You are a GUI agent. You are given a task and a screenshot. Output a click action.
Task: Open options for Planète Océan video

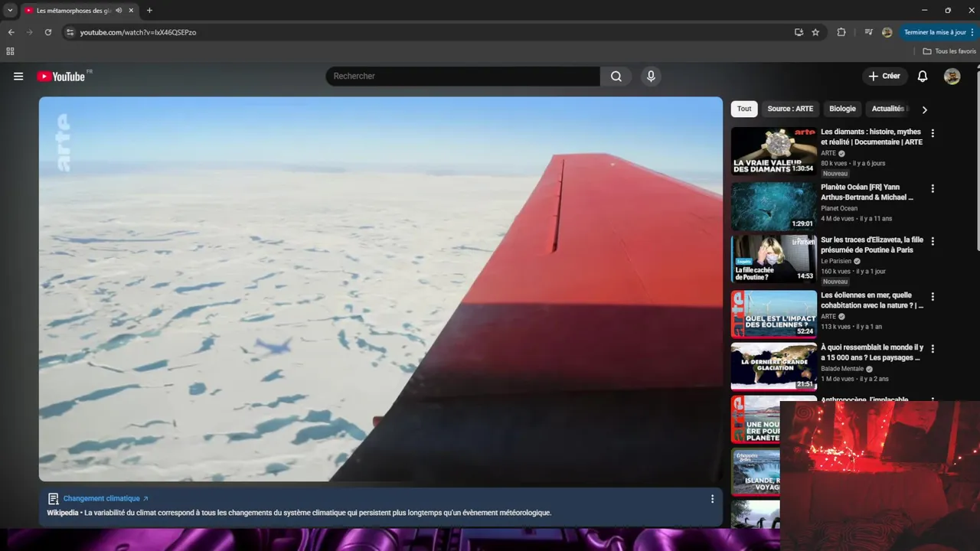pos(933,188)
